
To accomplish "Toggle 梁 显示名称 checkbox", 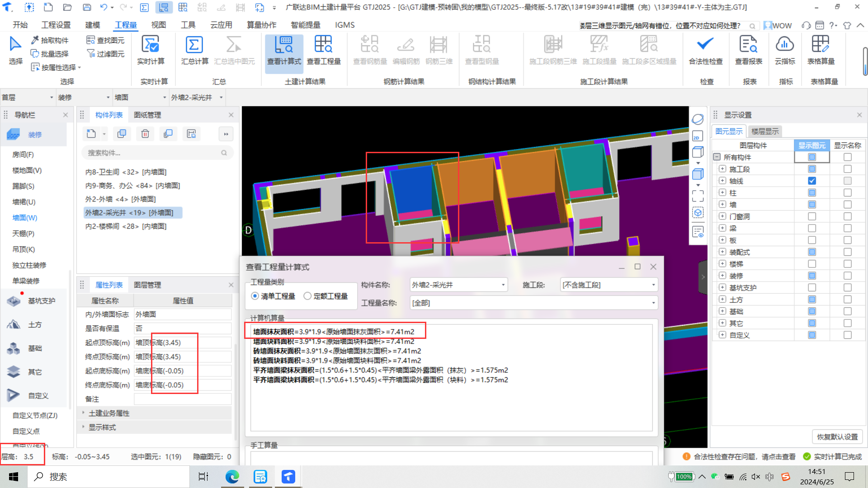I will tap(848, 228).
